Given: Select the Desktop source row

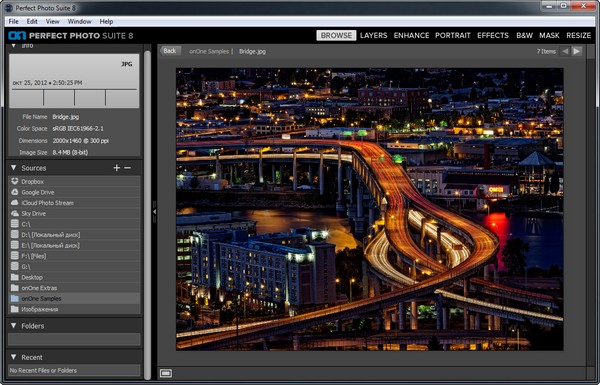Looking at the screenshot, I should click(75, 277).
